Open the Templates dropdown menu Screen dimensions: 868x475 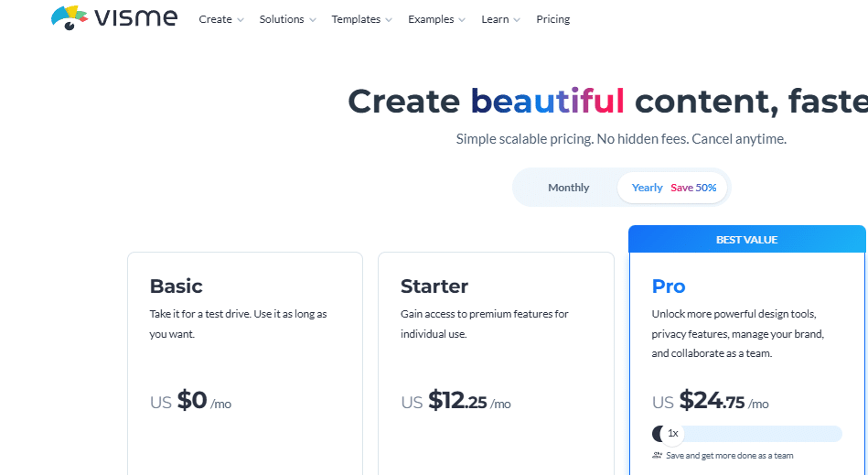362,19
